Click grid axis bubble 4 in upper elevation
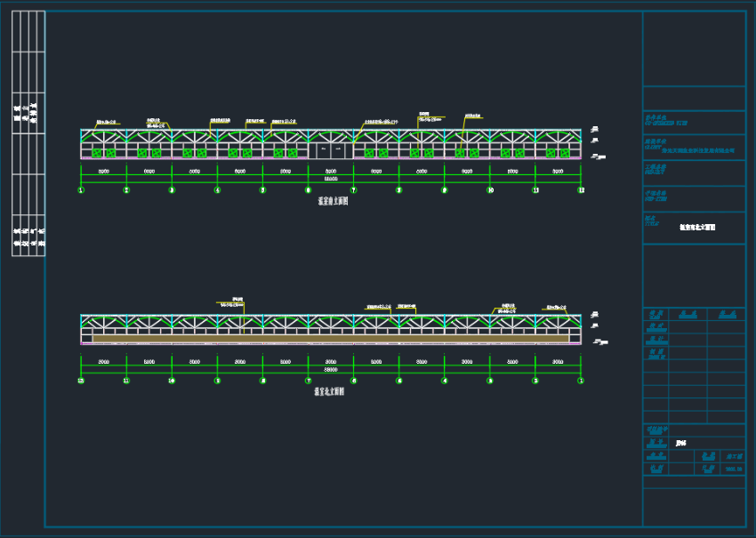This screenshot has height=538, width=756. (x=217, y=190)
